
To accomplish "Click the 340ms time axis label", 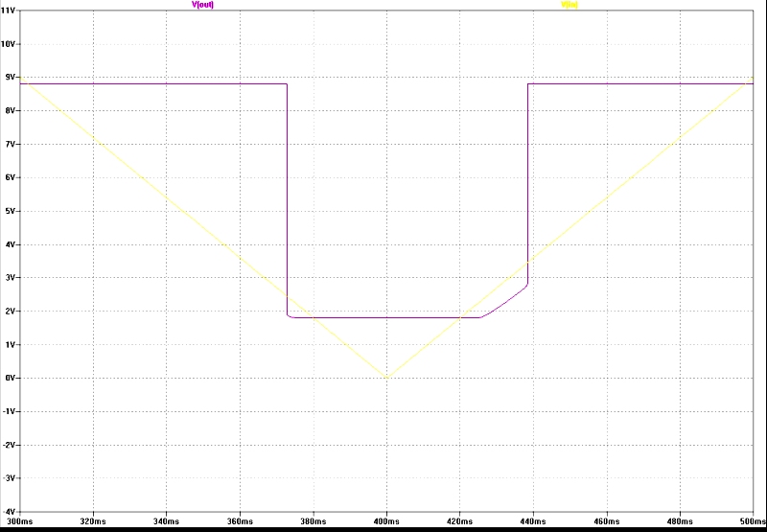I will point(167,521).
